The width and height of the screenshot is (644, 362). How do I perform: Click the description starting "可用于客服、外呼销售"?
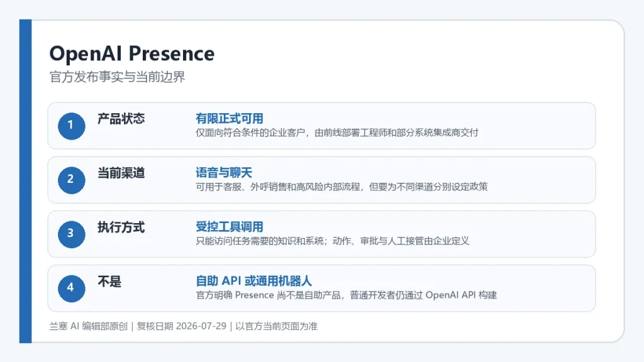tap(341, 187)
